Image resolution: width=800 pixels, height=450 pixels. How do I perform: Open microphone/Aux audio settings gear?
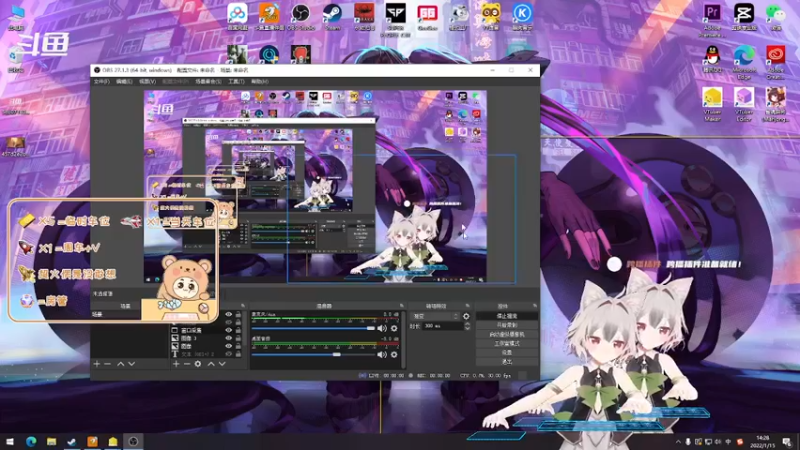click(394, 328)
